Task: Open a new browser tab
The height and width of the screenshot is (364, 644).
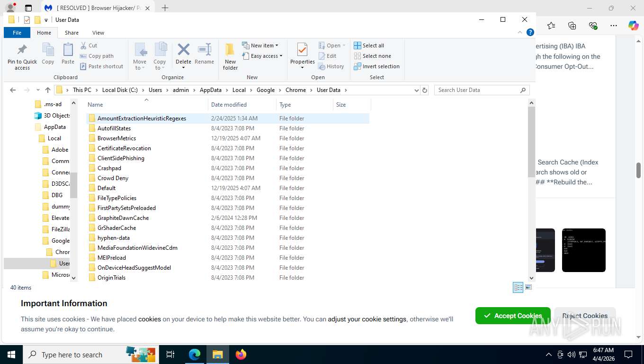Action: click(165, 8)
